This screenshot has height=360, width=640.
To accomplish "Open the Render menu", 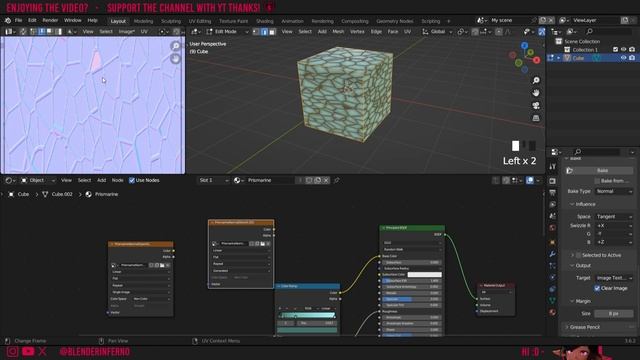I will pyautogui.click(x=50, y=20).
